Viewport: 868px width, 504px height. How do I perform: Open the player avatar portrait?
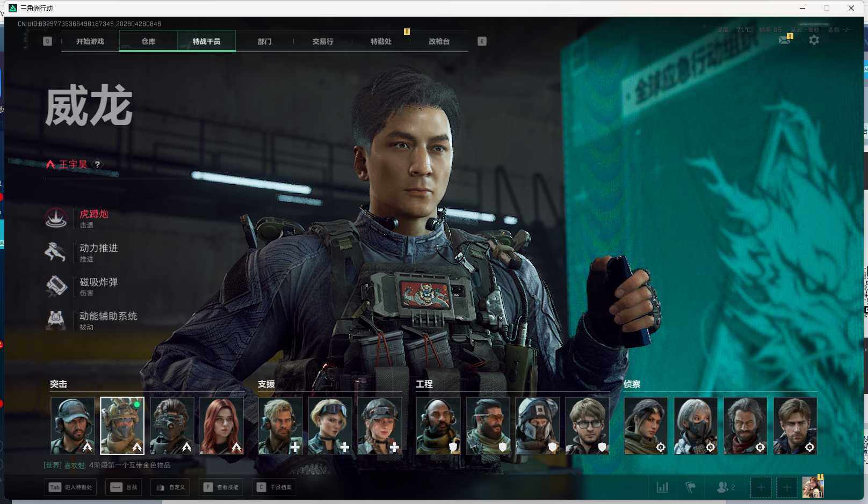[x=813, y=487]
